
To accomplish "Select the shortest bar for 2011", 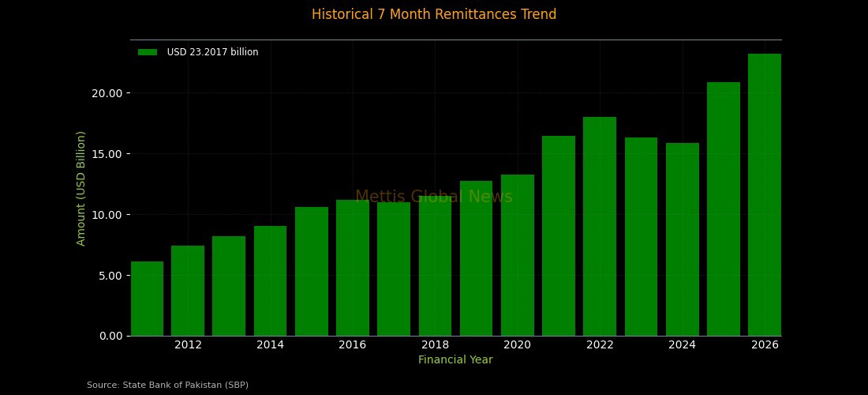I will (x=147, y=299).
